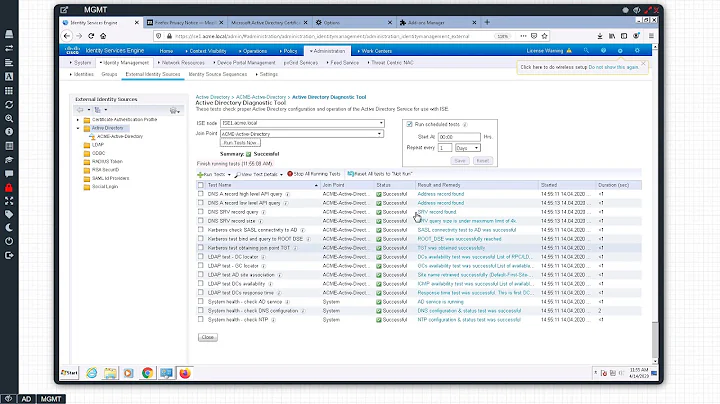Click the info icon beside Run scheduled tests

pyautogui.click(x=465, y=124)
